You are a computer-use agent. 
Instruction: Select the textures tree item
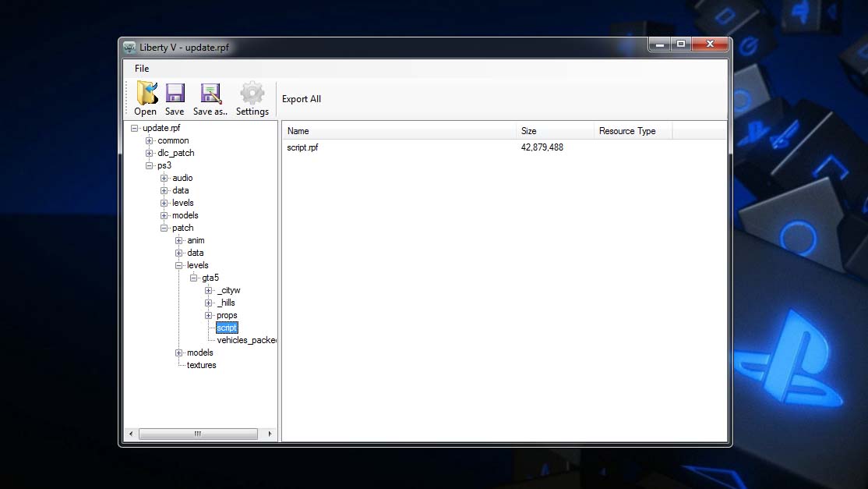(x=202, y=365)
